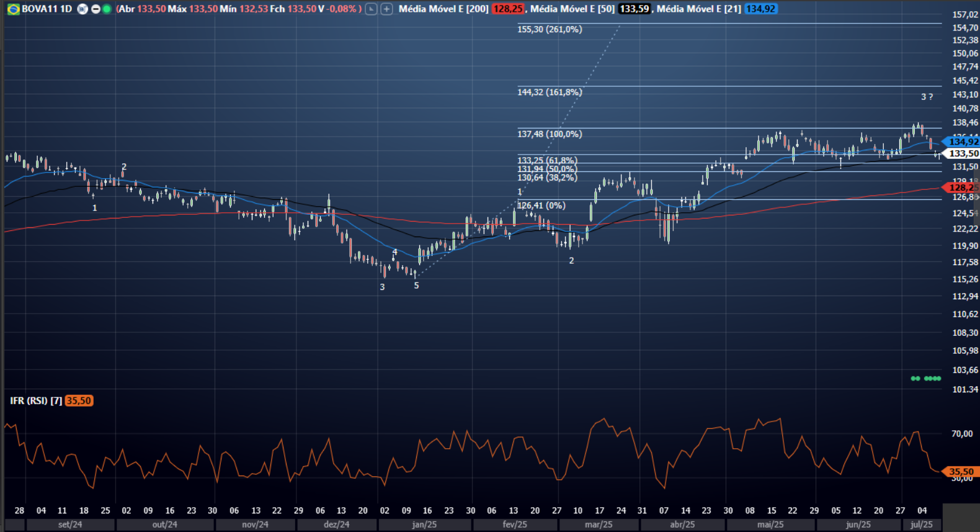Click the plus button to add indicator
The height and width of the screenshot is (532, 980).
386,9
